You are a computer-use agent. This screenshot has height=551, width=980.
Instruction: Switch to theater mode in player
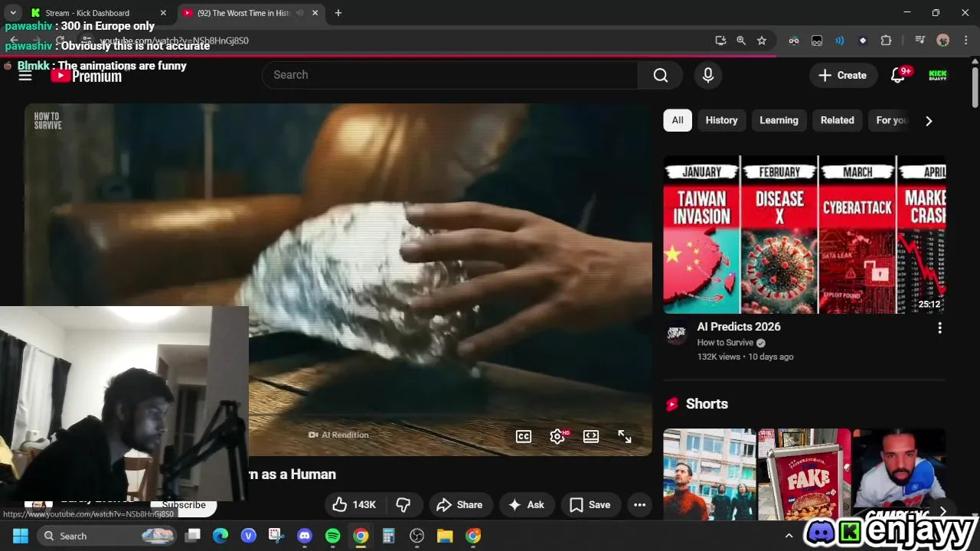[591, 436]
